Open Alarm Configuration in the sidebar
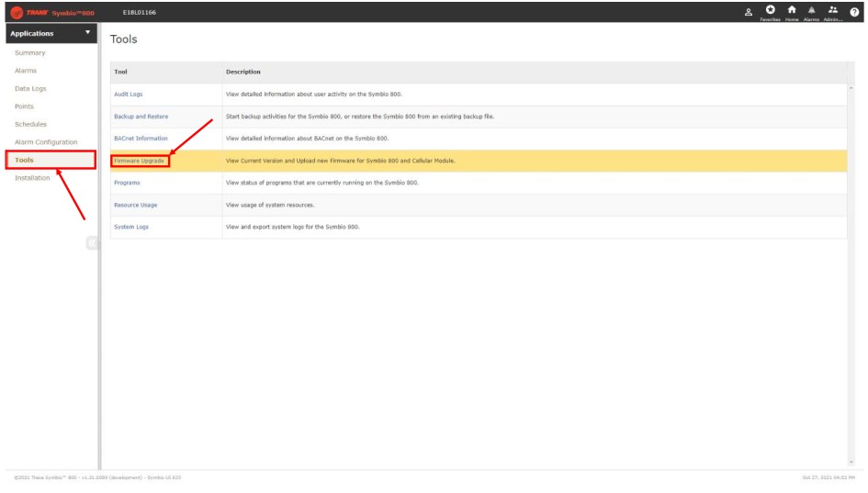Screen dimensions: 868x493 (46, 142)
